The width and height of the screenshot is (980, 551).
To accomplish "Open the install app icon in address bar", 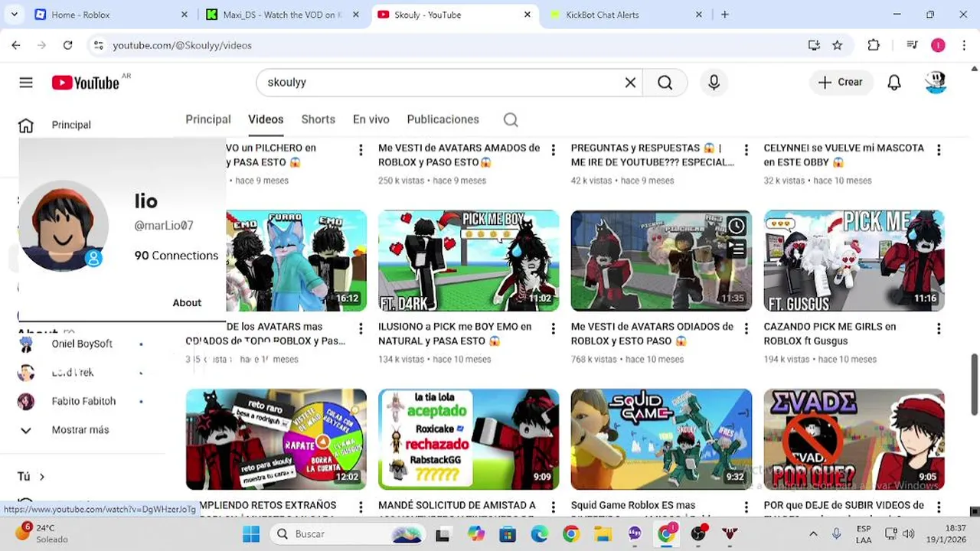I will coord(814,45).
